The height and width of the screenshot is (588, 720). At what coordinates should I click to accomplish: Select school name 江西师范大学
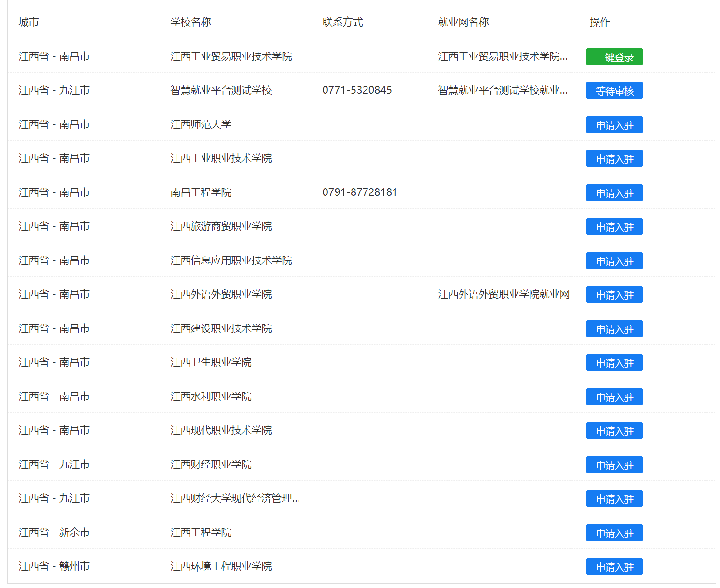[201, 124]
